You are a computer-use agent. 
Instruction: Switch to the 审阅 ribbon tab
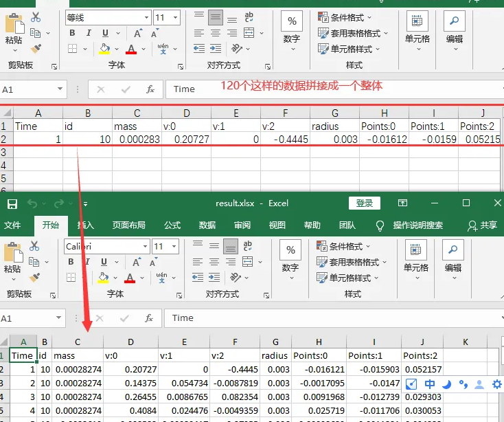(x=242, y=225)
